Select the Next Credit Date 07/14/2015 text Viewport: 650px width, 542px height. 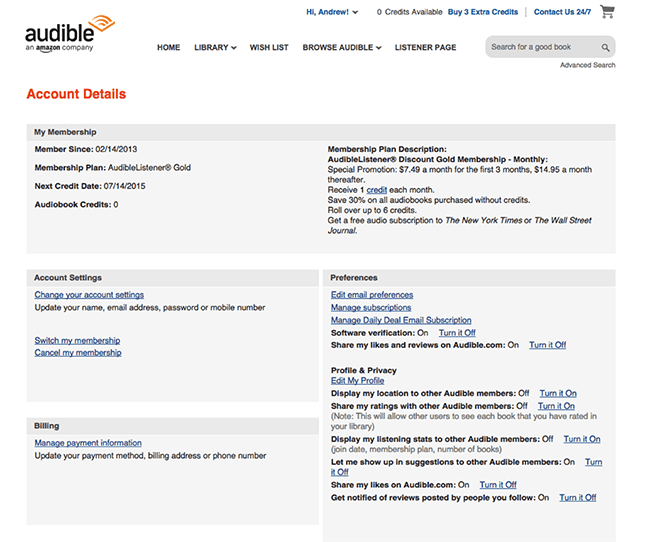[x=124, y=186]
